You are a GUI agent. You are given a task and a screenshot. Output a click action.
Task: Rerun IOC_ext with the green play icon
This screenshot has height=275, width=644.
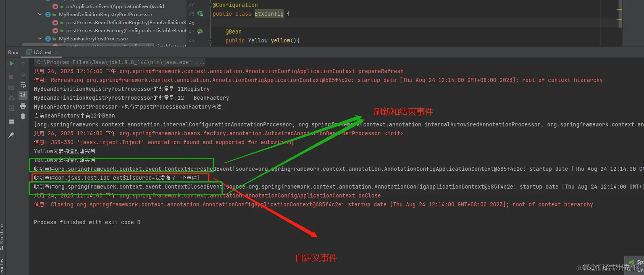coord(11,63)
